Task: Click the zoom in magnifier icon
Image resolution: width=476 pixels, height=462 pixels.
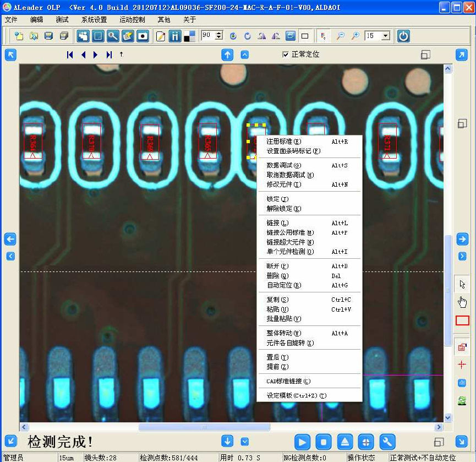Action: point(355,36)
